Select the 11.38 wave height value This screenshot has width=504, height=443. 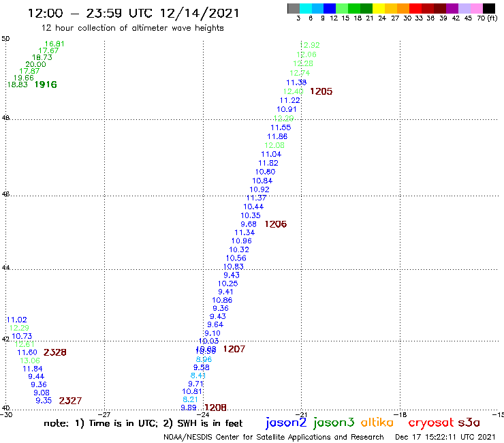[296, 82]
